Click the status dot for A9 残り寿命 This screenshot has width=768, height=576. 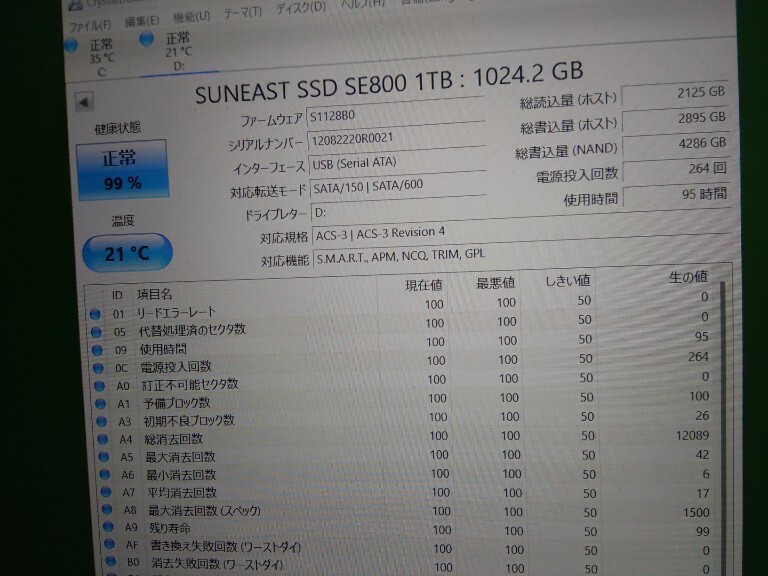coord(108,527)
